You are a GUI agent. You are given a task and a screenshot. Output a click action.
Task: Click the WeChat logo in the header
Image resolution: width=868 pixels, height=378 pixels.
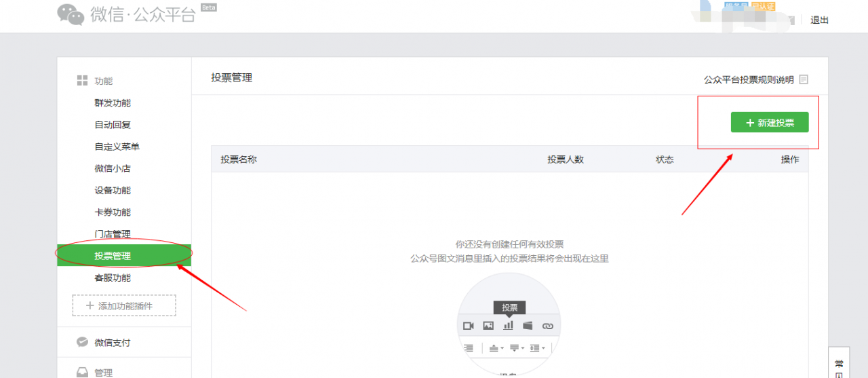71,14
